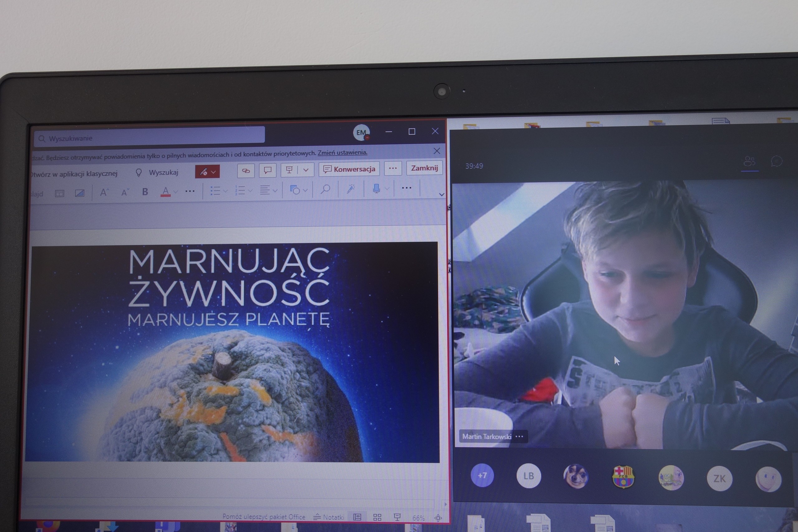
Task: Open the meeting chat icon
Action: tap(776, 161)
